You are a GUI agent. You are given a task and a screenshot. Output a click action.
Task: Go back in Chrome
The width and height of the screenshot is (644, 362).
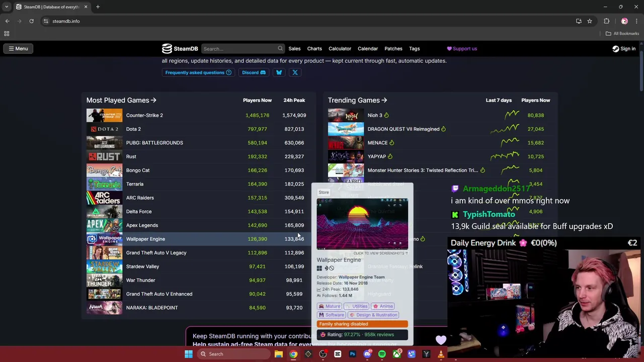tap(7, 21)
